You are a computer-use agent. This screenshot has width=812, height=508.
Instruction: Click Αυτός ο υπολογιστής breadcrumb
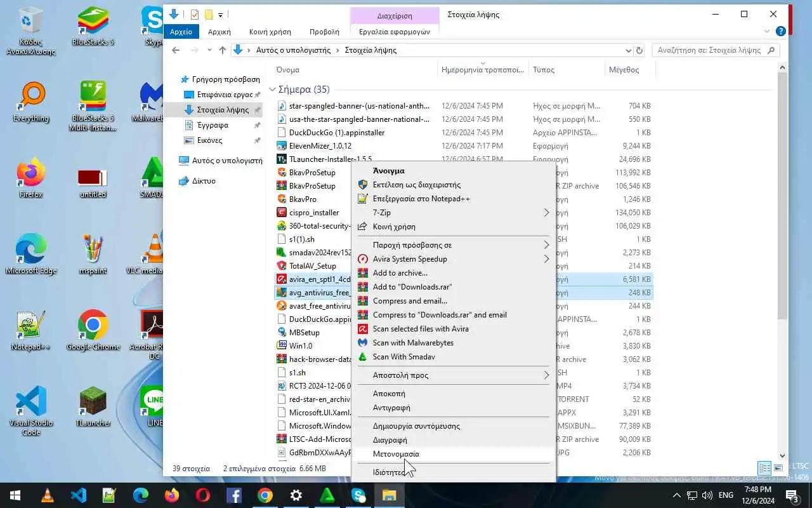(x=293, y=50)
